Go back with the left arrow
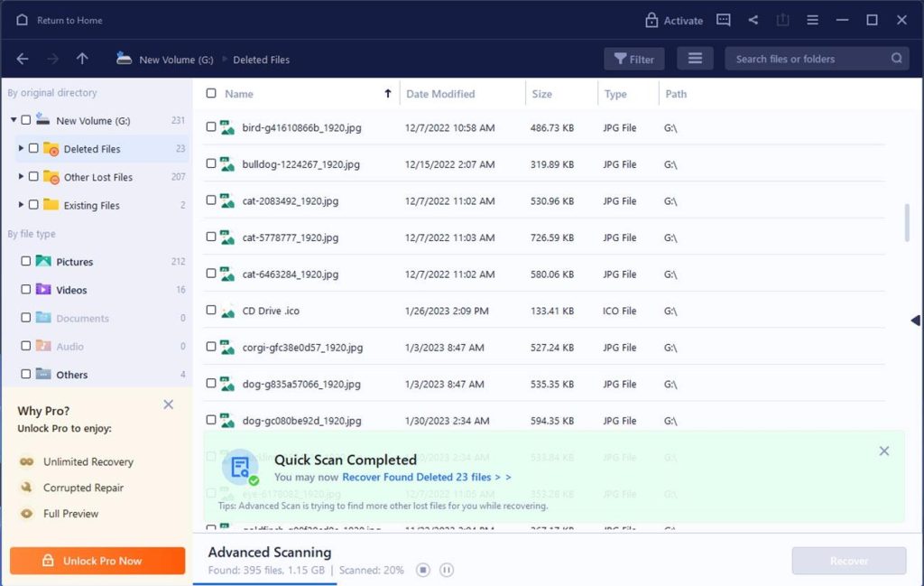 [23, 59]
